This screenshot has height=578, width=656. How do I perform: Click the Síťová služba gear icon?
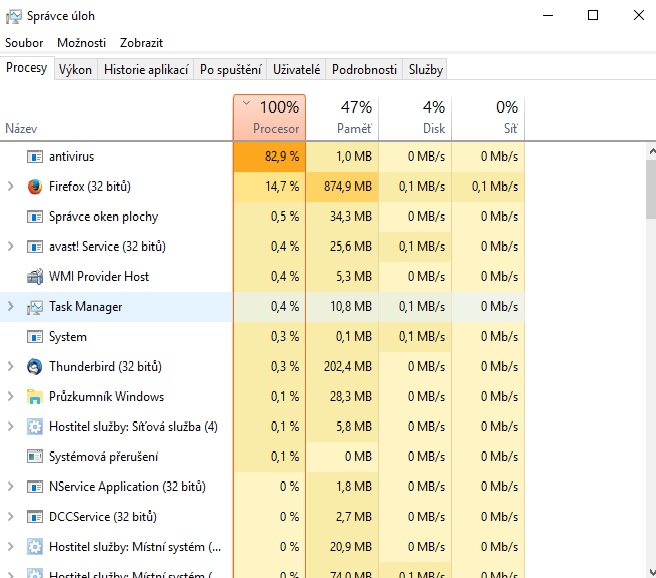coord(35,427)
